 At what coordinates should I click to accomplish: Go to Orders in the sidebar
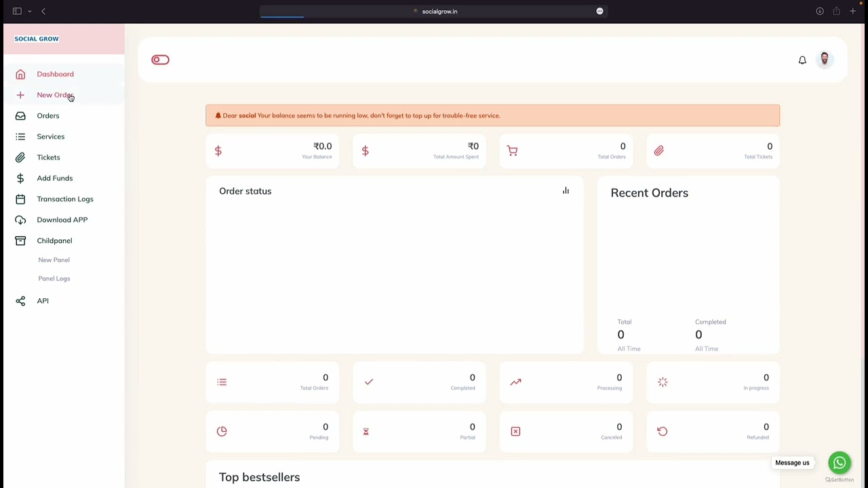(x=48, y=116)
